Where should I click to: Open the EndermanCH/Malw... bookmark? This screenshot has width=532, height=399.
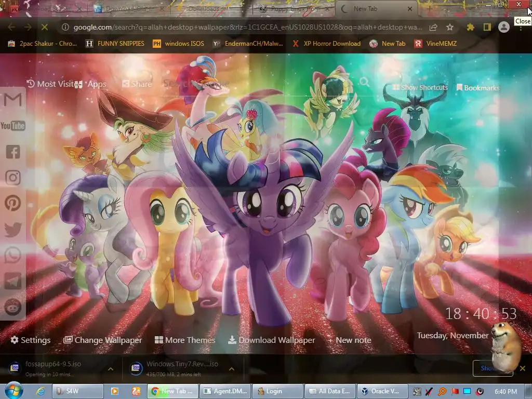pyautogui.click(x=248, y=44)
